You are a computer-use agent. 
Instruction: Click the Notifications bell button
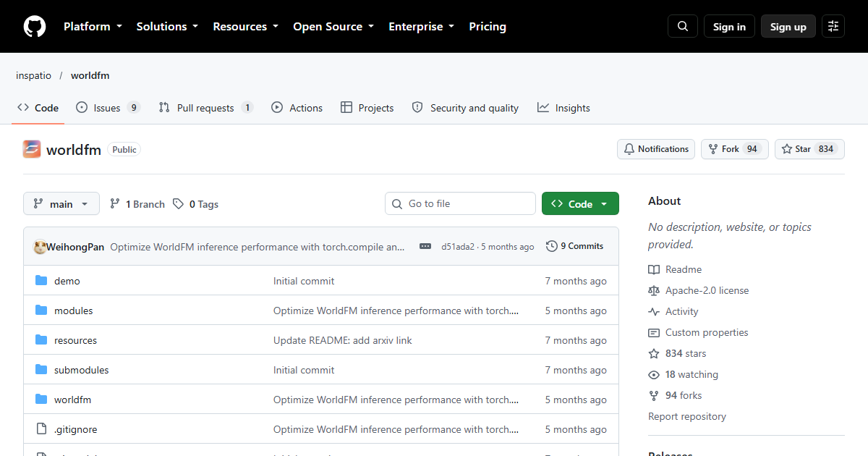tap(656, 149)
